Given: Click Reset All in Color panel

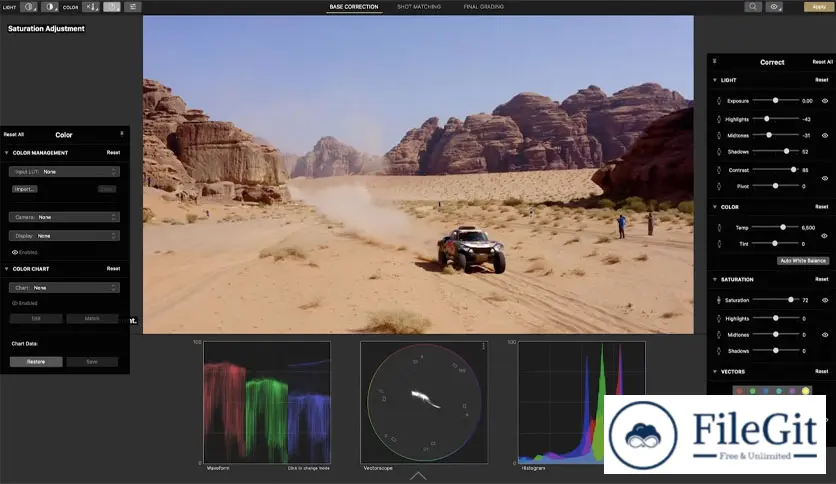Looking at the screenshot, I should point(14,134).
